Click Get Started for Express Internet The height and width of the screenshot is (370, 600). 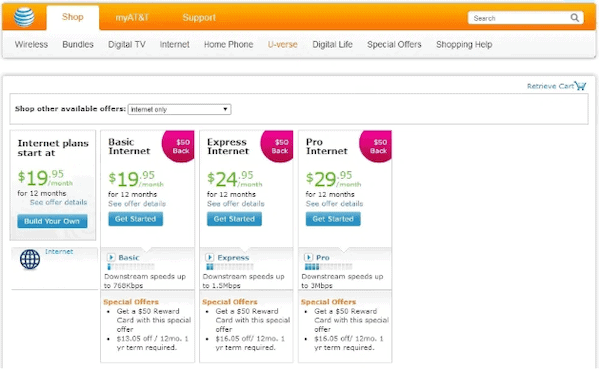click(x=234, y=219)
